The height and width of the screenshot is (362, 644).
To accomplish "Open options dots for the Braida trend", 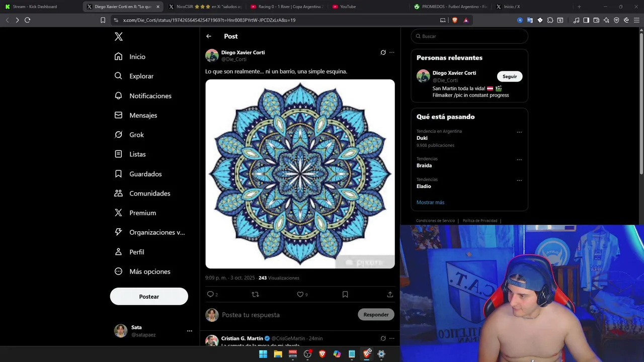I will click(519, 160).
